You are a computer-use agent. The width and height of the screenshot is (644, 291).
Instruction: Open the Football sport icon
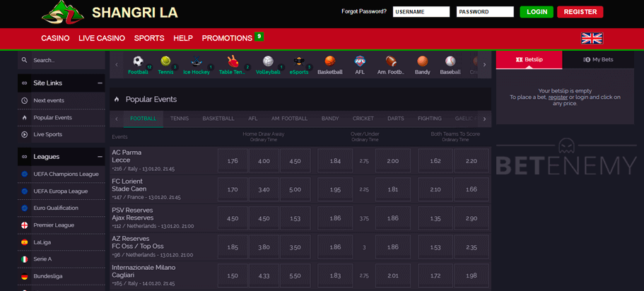(x=138, y=61)
